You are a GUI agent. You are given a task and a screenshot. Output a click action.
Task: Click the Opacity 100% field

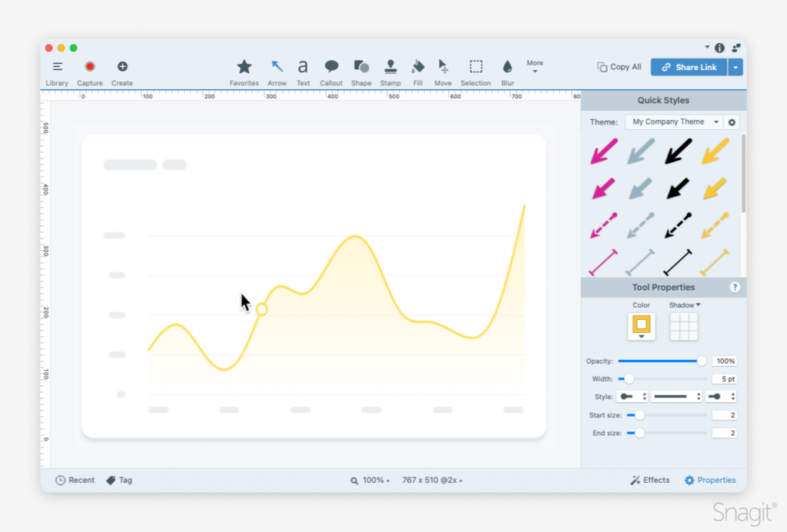[x=724, y=361]
